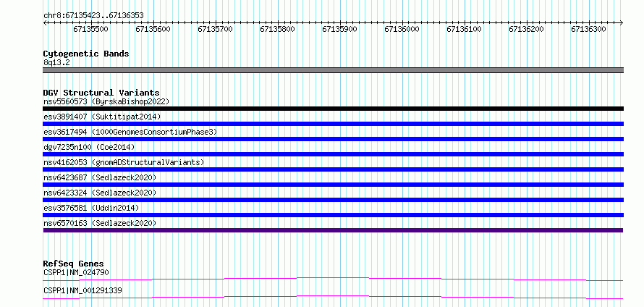Open variant nsv4162053 (gnomADStructuralVariants)

pyautogui.click(x=124, y=162)
